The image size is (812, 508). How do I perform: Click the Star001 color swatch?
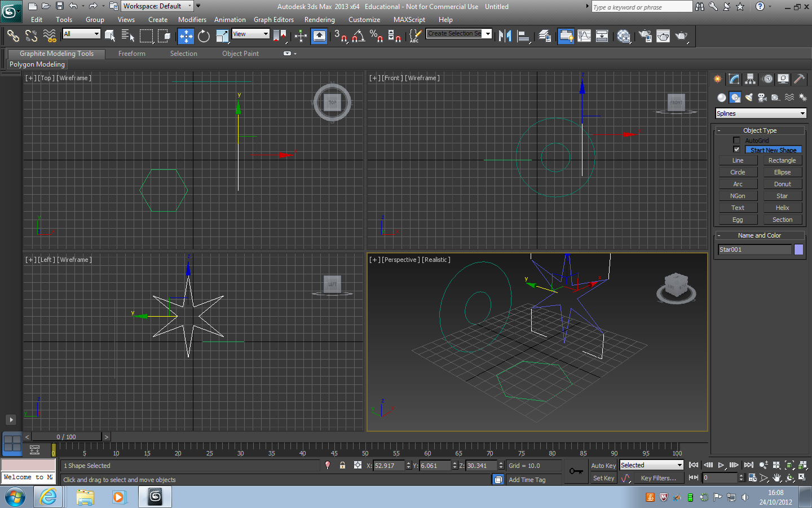(798, 249)
